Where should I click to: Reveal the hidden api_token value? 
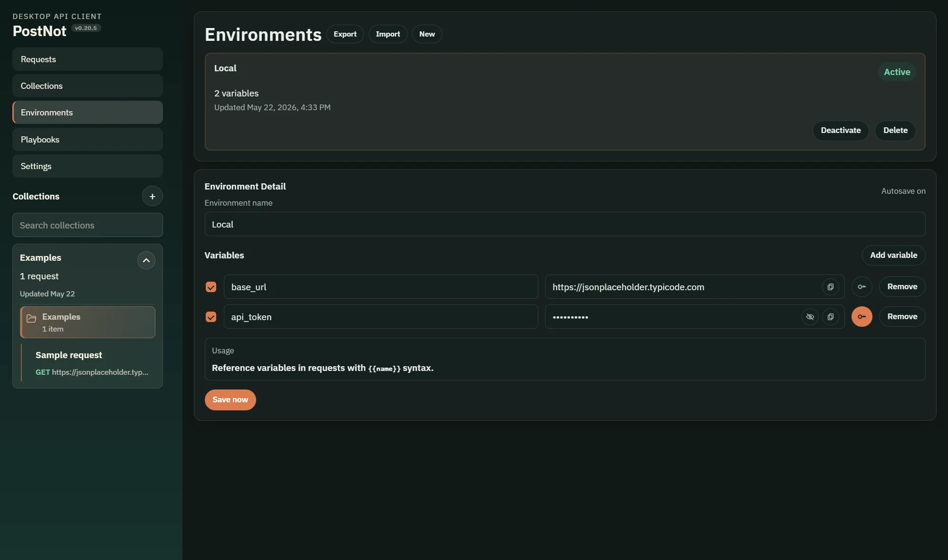pyautogui.click(x=810, y=317)
